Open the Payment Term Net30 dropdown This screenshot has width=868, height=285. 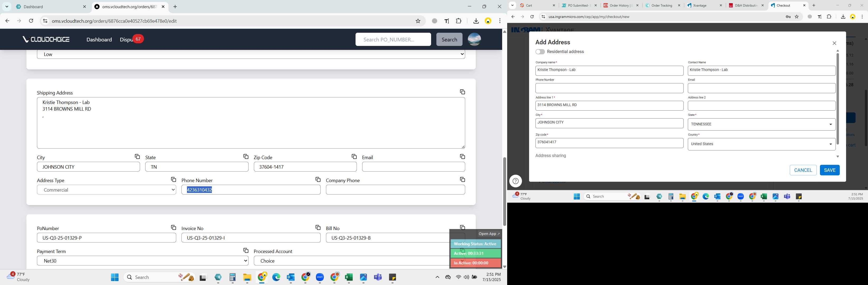tap(143, 261)
